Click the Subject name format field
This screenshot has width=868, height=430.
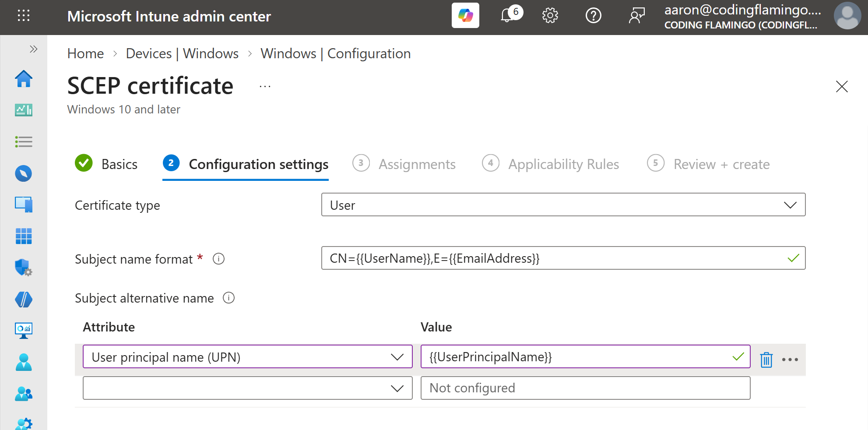click(x=563, y=258)
